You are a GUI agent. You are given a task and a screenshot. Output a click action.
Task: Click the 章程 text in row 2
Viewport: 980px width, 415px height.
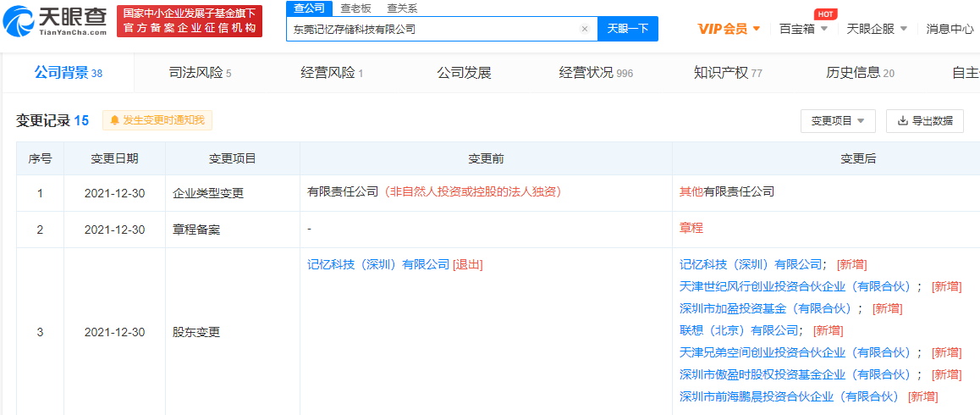point(691,229)
